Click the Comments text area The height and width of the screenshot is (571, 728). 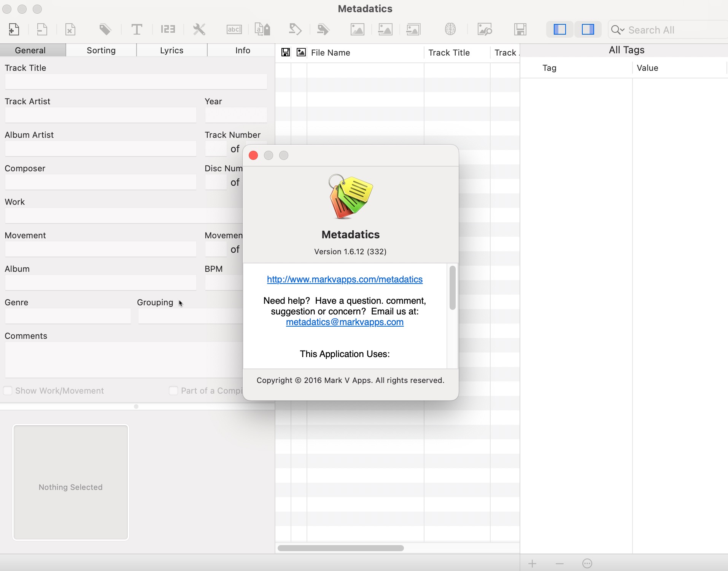[x=124, y=360]
